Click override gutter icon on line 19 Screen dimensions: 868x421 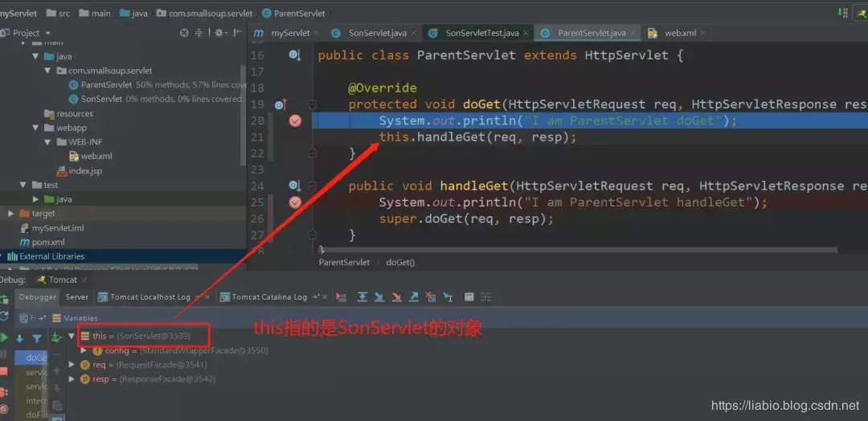(x=280, y=104)
